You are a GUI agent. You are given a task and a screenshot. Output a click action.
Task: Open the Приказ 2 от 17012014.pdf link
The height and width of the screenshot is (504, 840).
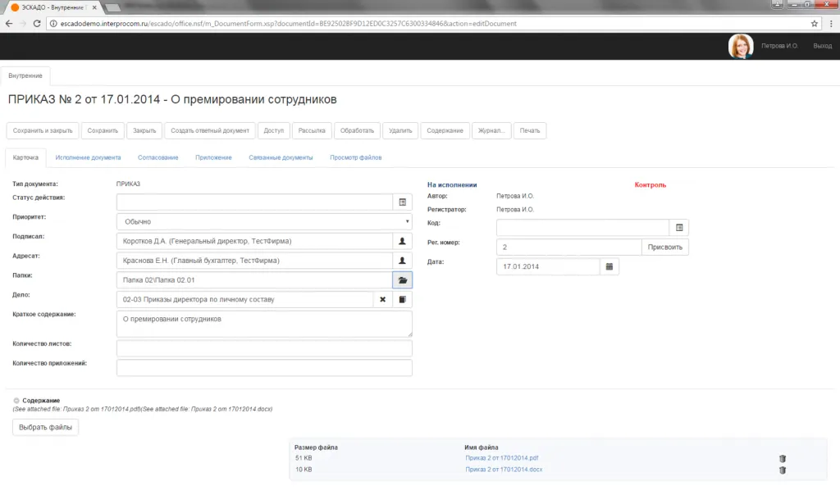pos(501,458)
